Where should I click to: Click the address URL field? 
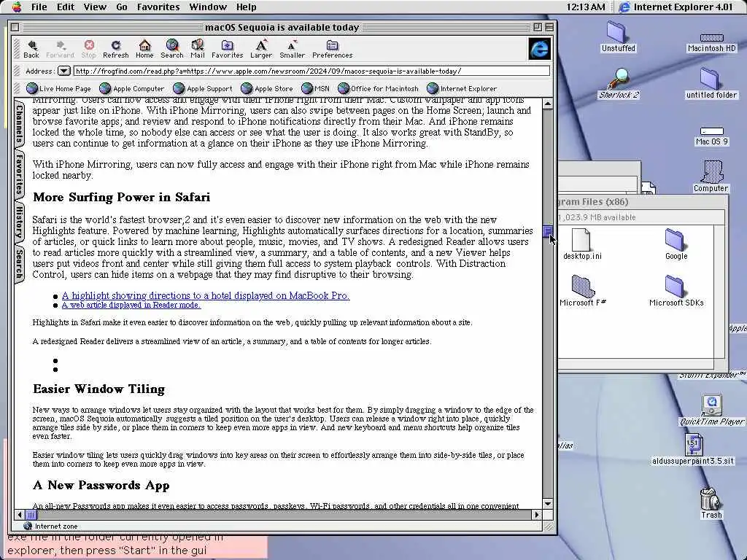(312, 71)
